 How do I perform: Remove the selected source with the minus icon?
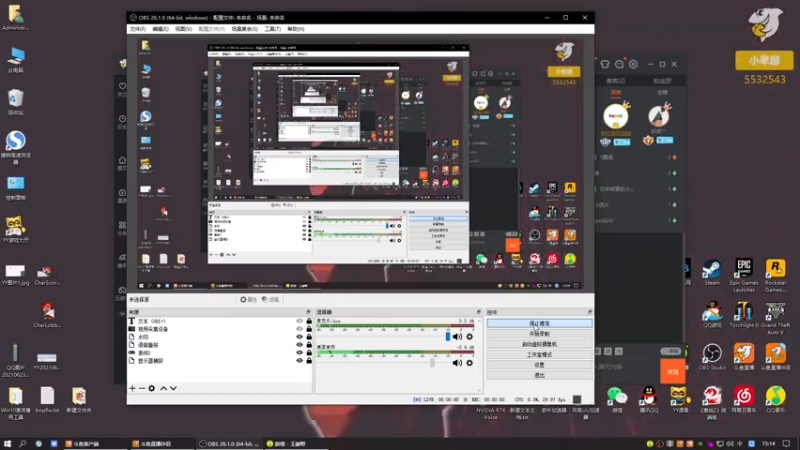tap(142, 388)
